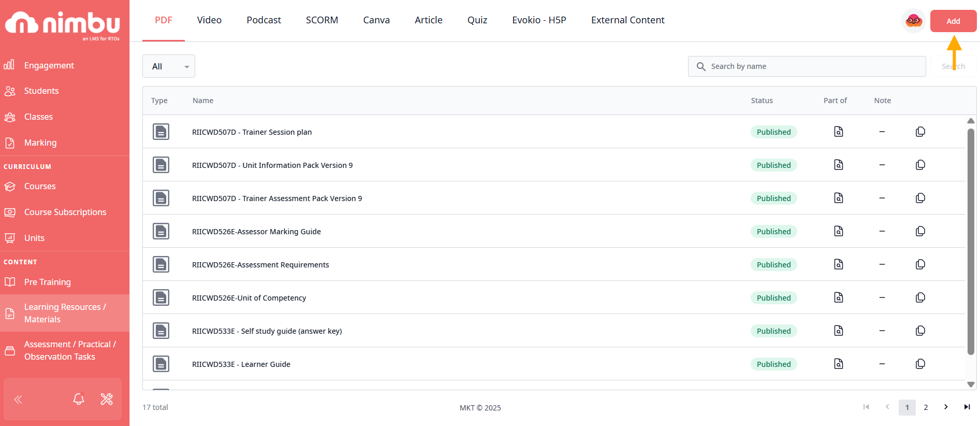
Task: Open Classes from the sidebar
Action: 65,117
